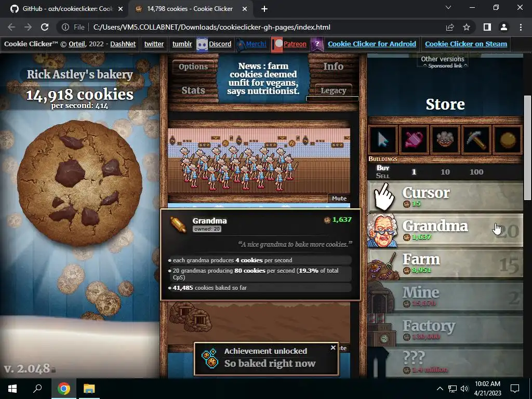Switch store mode to Buy
The height and width of the screenshot is (399, 532).
[383, 168]
